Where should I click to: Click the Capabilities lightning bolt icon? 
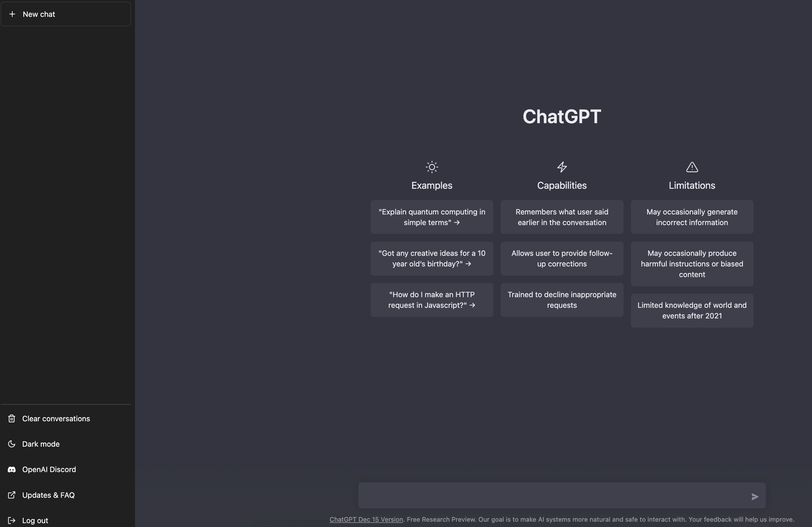pyautogui.click(x=562, y=167)
